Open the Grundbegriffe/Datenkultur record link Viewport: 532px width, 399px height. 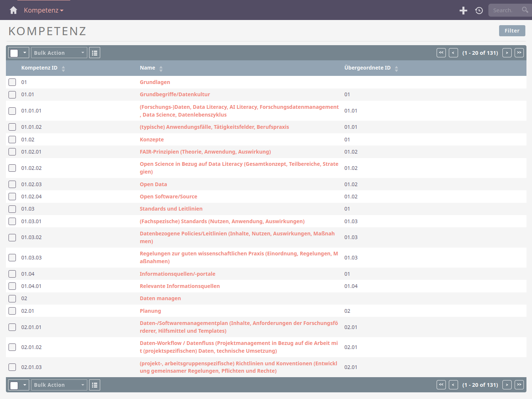click(174, 94)
